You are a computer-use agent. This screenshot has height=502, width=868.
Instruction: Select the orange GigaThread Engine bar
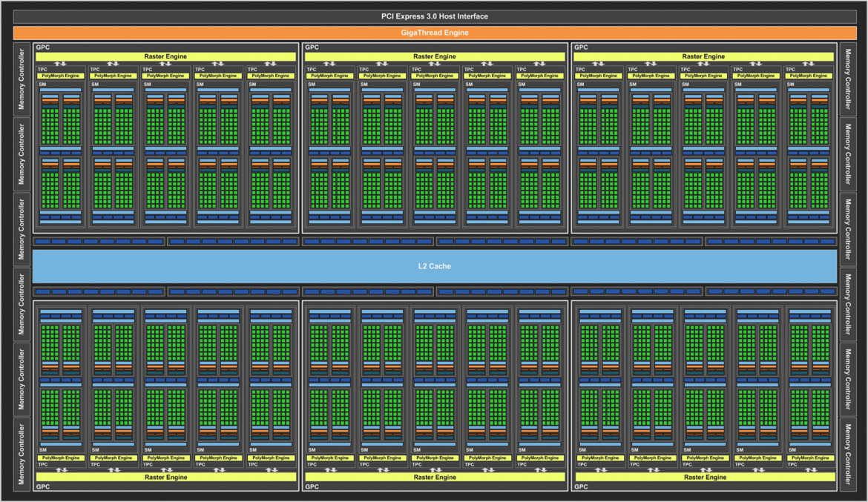(435, 33)
